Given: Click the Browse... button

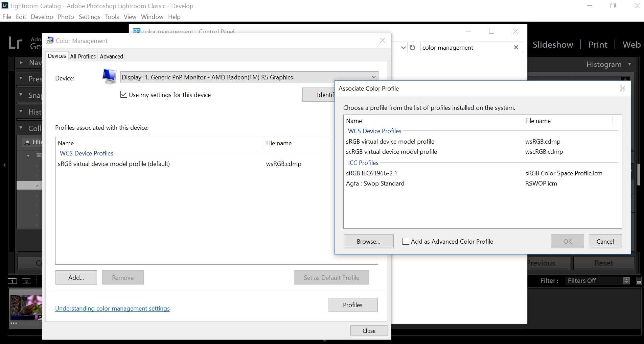Looking at the screenshot, I should coord(368,241).
